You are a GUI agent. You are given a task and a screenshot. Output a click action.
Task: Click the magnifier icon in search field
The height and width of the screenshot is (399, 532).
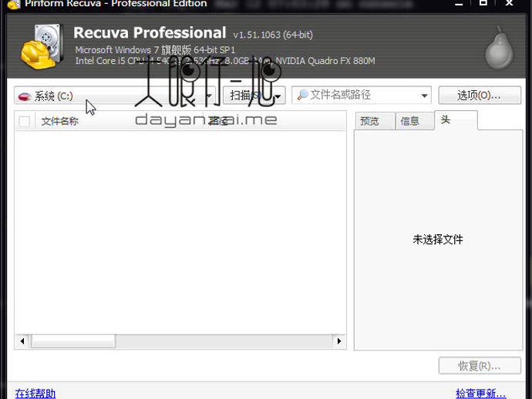(302, 95)
